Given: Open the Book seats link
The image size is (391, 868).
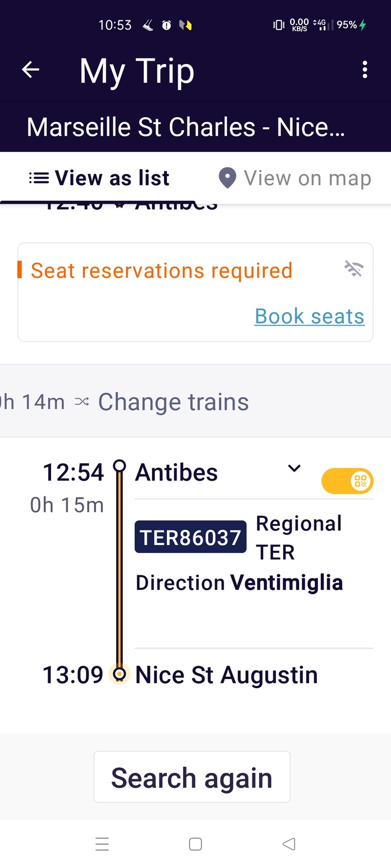Looking at the screenshot, I should coord(309,316).
